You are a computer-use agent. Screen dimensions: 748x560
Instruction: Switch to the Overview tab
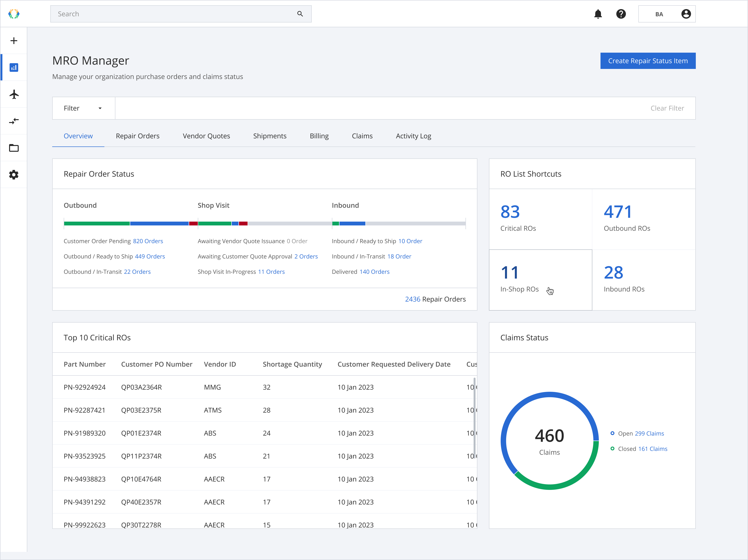(78, 136)
